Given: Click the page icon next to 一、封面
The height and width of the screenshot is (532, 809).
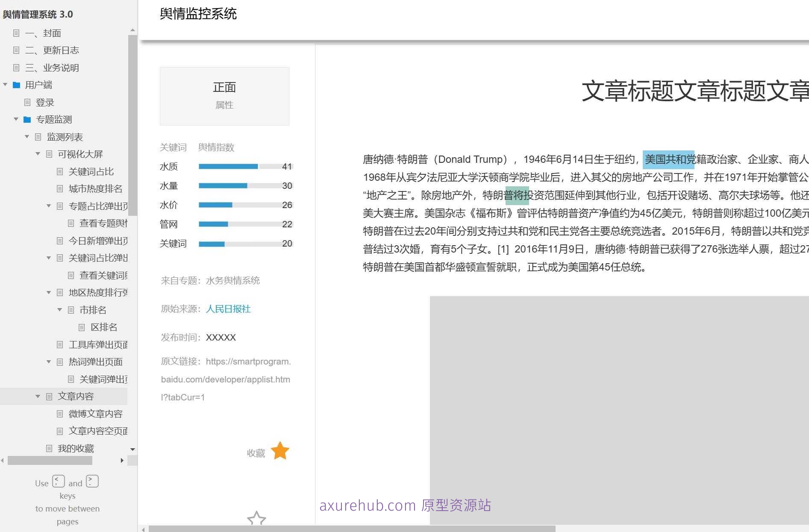Looking at the screenshot, I should [x=16, y=33].
